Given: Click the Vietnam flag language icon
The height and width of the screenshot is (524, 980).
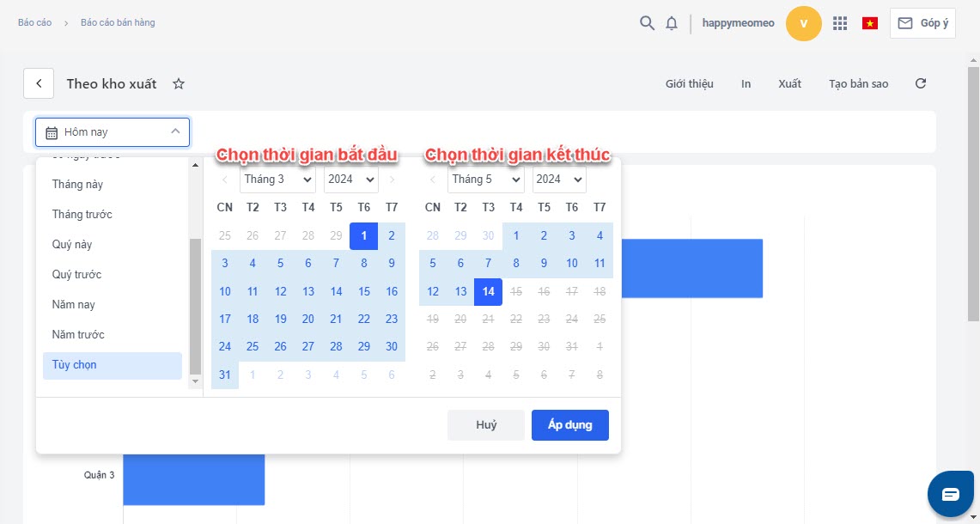Looking at the screenshot, I should tap(870, 23).
